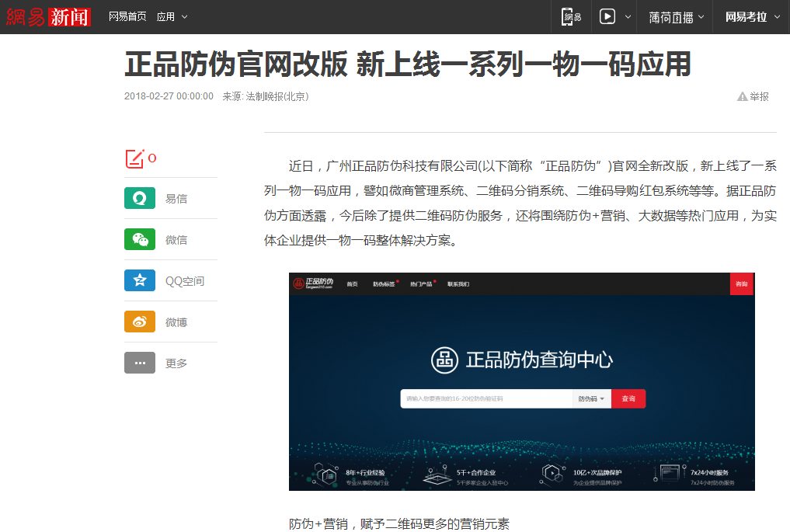Share via the orange Weibo icon
The image size is (790, 532).
pos(140,322)
